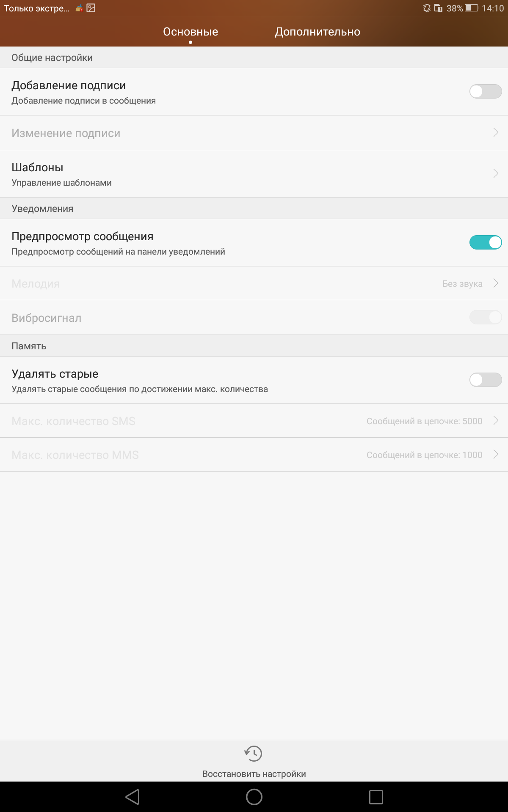508x812 pixels.
Task: Tap the vibrate mode status icon
Action: coord(427,8)
